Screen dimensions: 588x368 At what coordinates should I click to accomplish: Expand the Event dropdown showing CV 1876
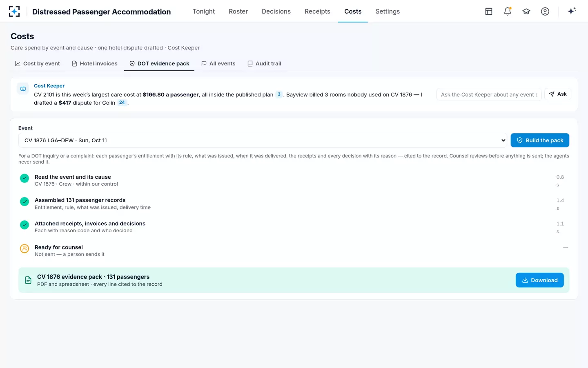point(263,140)
